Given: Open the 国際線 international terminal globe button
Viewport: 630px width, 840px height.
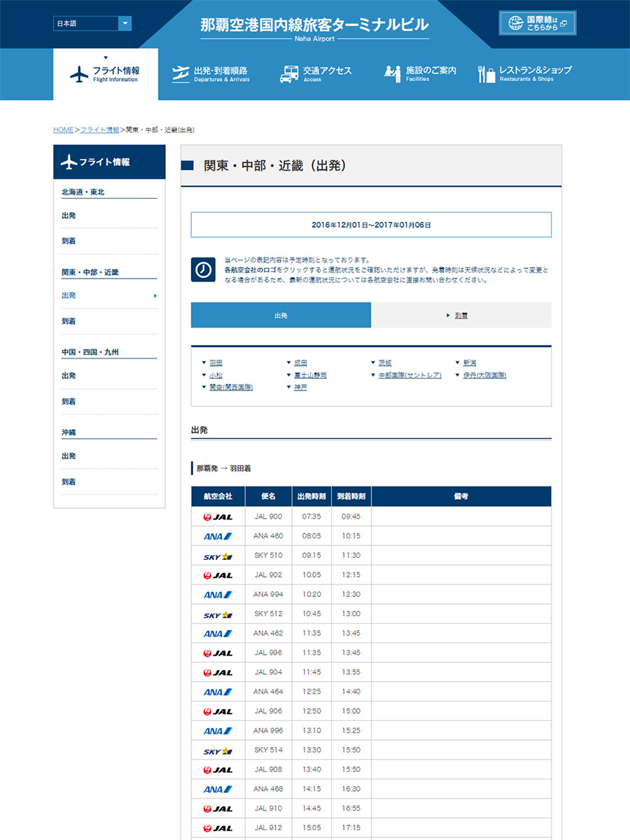Looking at the screenshot, I should point(538,23).
